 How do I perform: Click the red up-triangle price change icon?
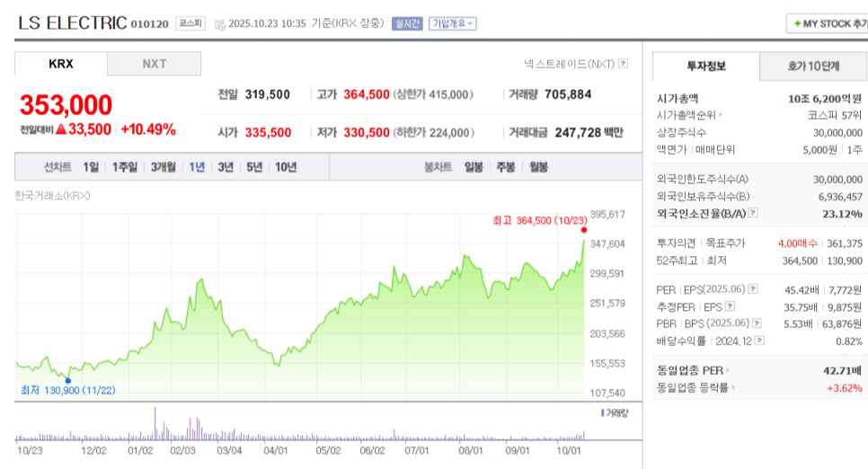[61, 129]
